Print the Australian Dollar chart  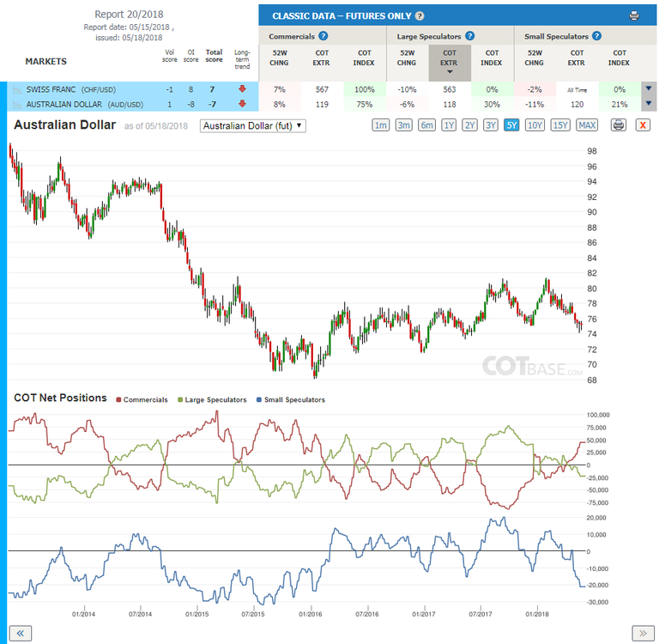[618, 125]
